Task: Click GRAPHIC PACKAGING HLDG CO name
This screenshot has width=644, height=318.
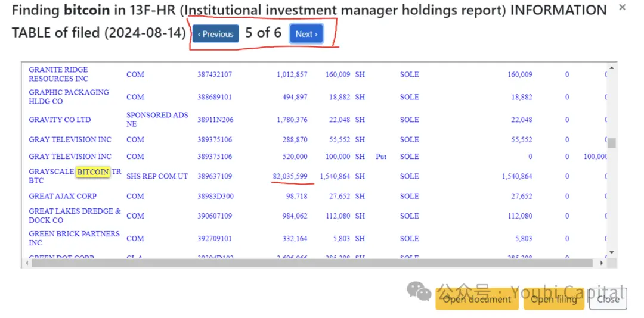Action: click(x=69, y=97)
